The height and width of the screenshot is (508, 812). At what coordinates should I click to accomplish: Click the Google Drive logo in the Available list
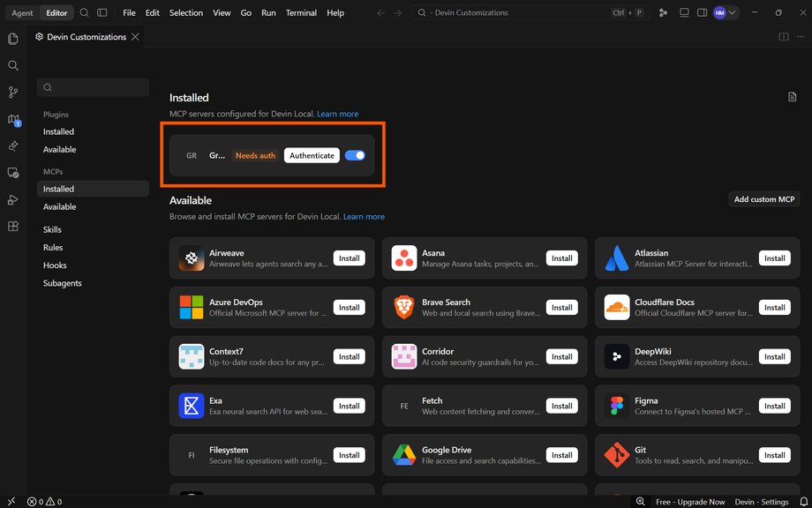point(404,455)
